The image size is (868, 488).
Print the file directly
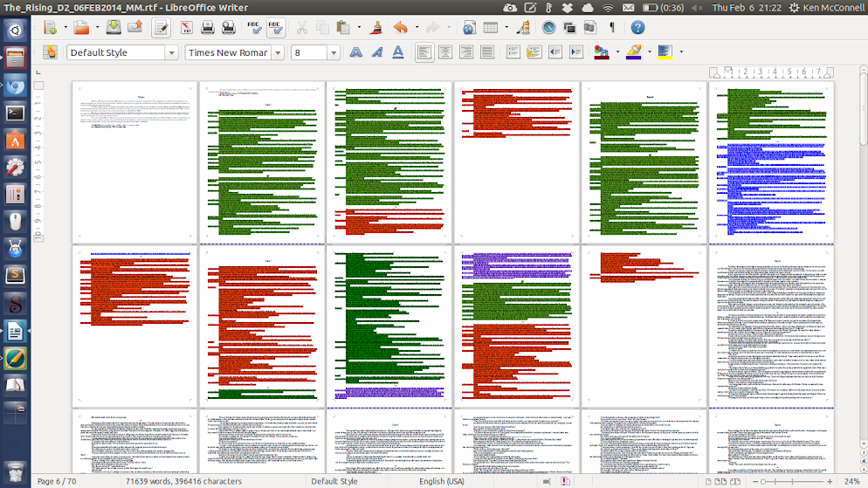point(208,28)
